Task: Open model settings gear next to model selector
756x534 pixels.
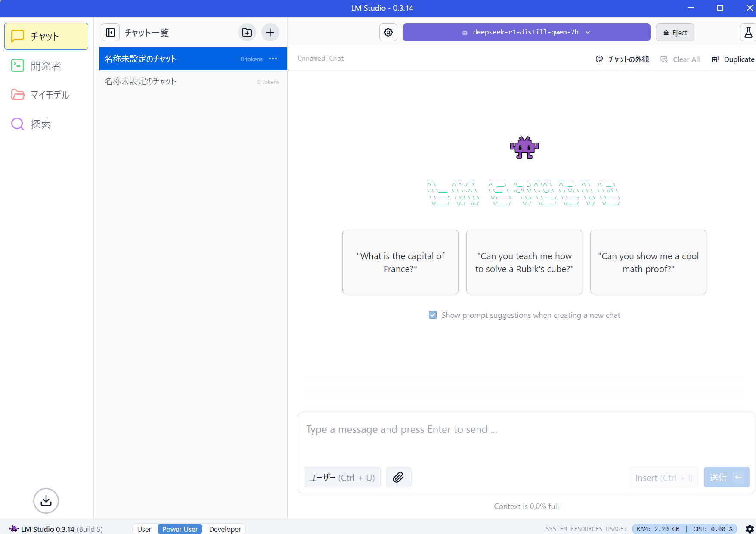Action: (388, 32)
